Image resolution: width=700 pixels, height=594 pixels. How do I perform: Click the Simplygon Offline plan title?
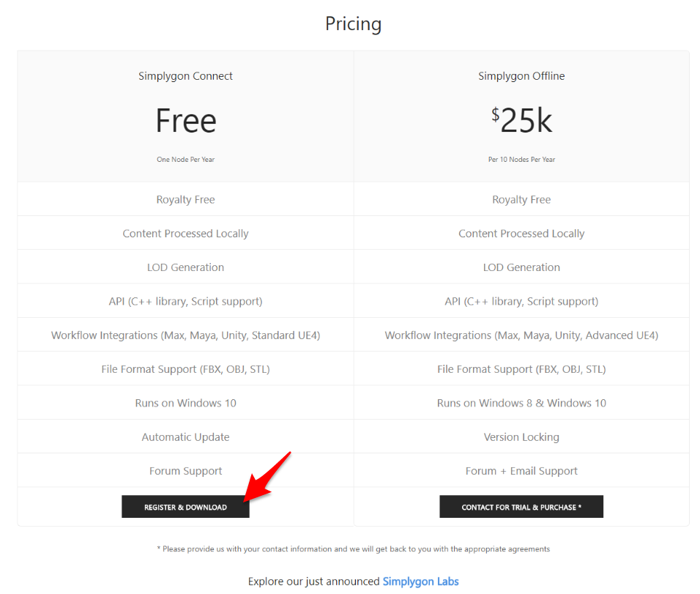point(521,76)
